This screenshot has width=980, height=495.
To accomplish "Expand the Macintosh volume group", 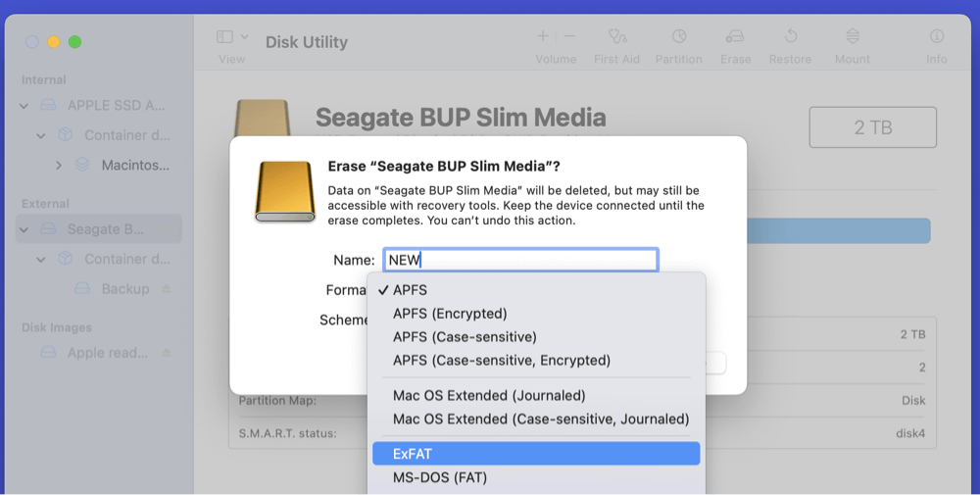I will (59, 166).
